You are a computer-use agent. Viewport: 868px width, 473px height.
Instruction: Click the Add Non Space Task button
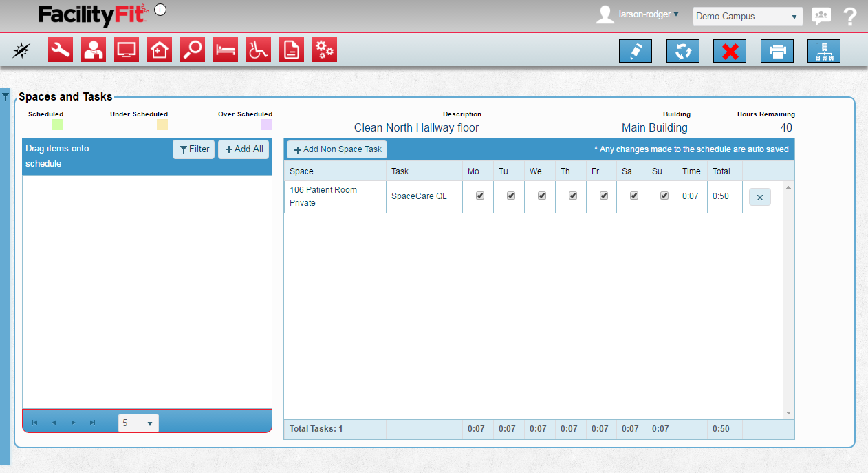(x=337, y=149)
